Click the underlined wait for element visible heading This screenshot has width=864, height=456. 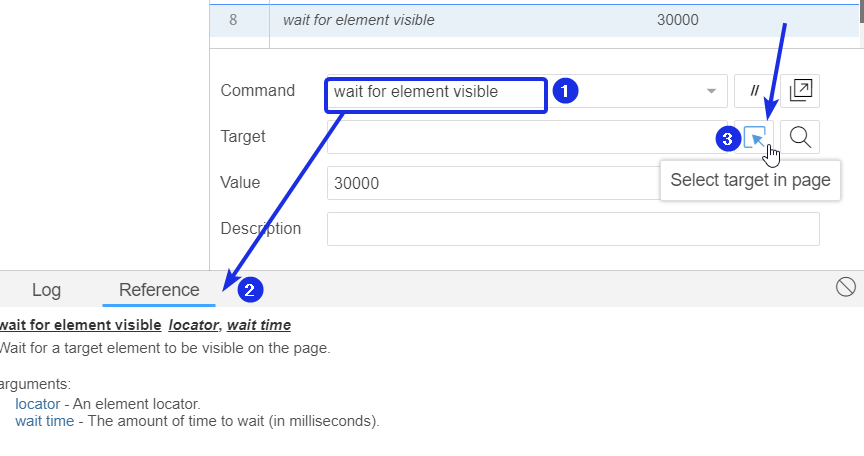80,325
